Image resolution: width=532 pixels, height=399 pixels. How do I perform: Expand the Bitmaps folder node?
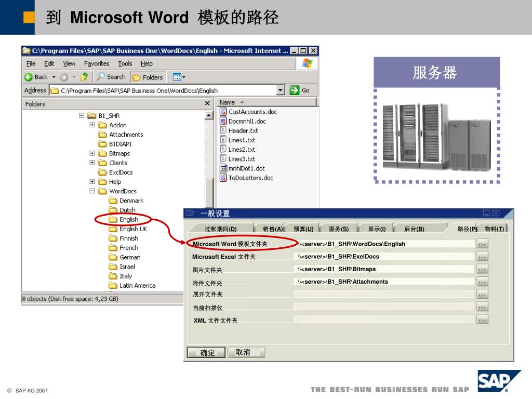point(92,153)
